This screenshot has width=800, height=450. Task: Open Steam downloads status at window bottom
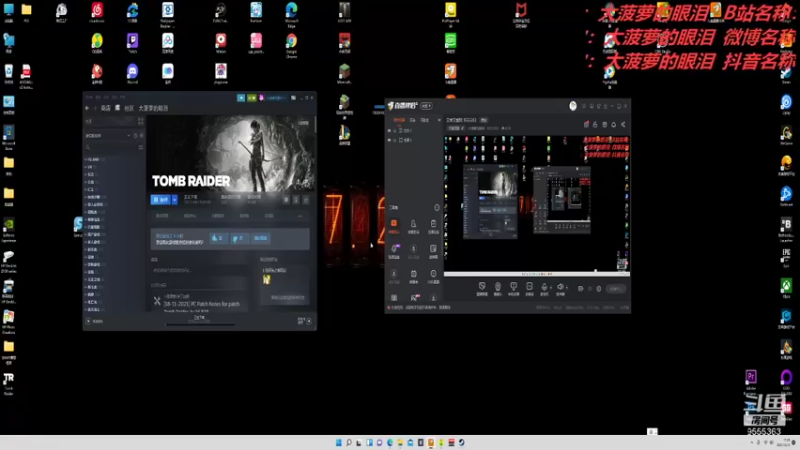coord(199,318)
